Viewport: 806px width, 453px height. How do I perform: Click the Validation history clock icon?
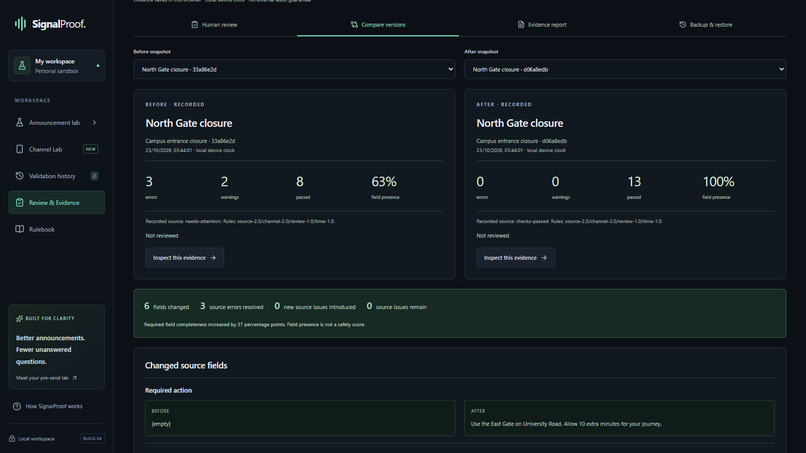(x=20, y=176)
